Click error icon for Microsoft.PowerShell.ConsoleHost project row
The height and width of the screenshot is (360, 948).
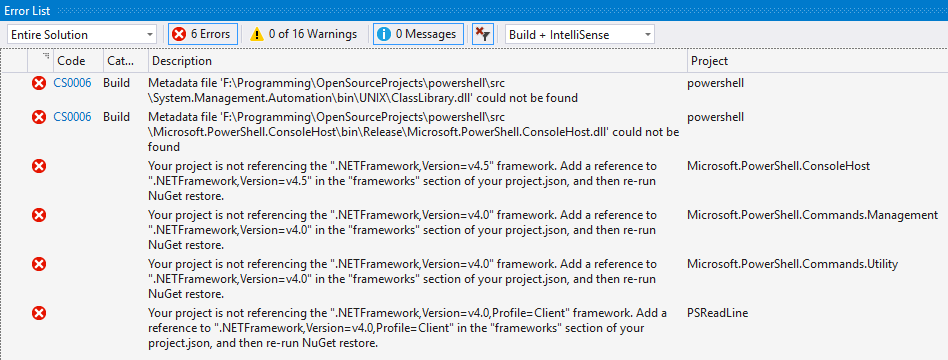click(x=39, y=166)
